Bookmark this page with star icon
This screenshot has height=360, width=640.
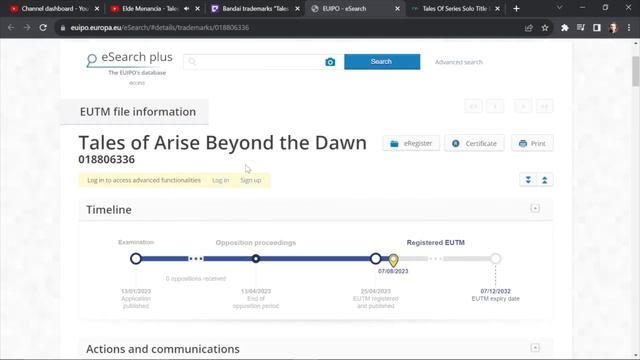point(545,28)
